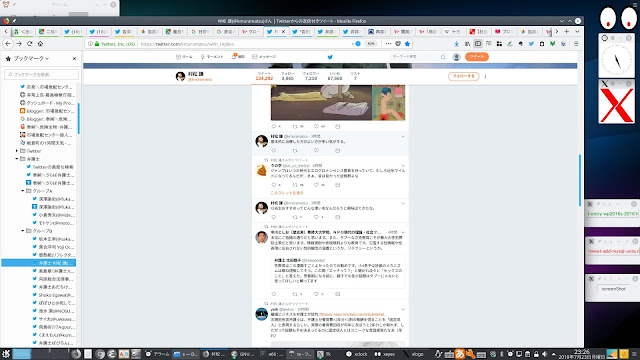Expand the Twitter bookmark folder

point(17,151)
